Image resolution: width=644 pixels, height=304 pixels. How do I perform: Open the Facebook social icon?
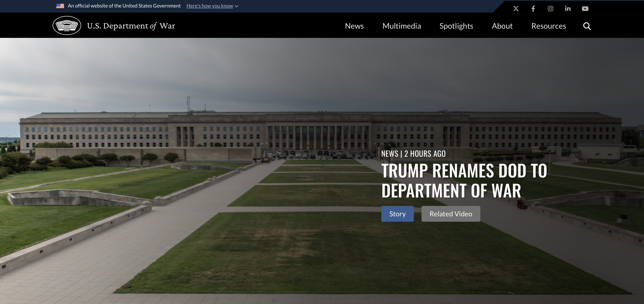point(533,9)
